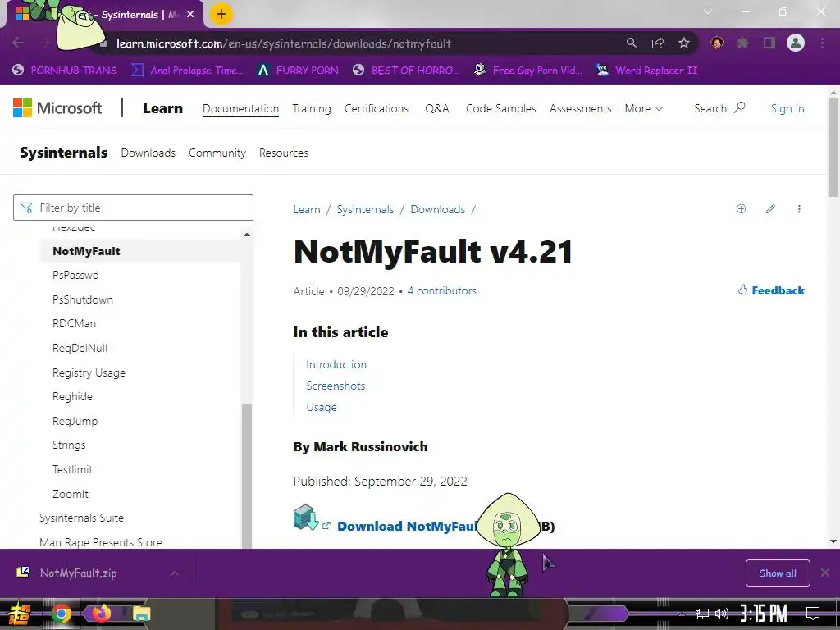The image size is (840, 630).
Task: Open RegJump in the sidebar
Action: (75, 421)
